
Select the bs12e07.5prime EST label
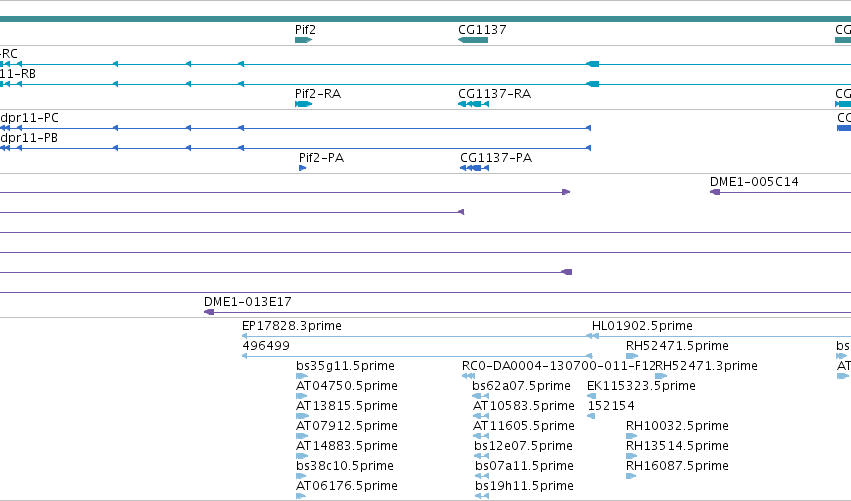coord(523,446)
